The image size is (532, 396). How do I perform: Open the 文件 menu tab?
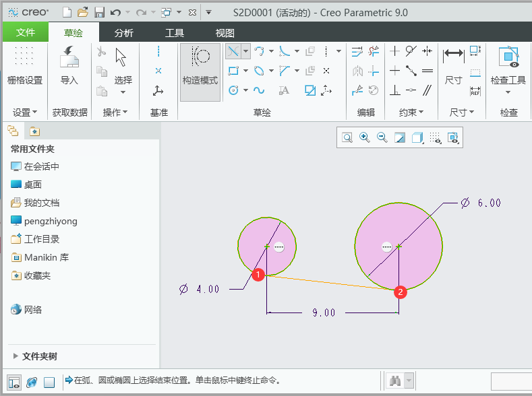pos(26,32)
